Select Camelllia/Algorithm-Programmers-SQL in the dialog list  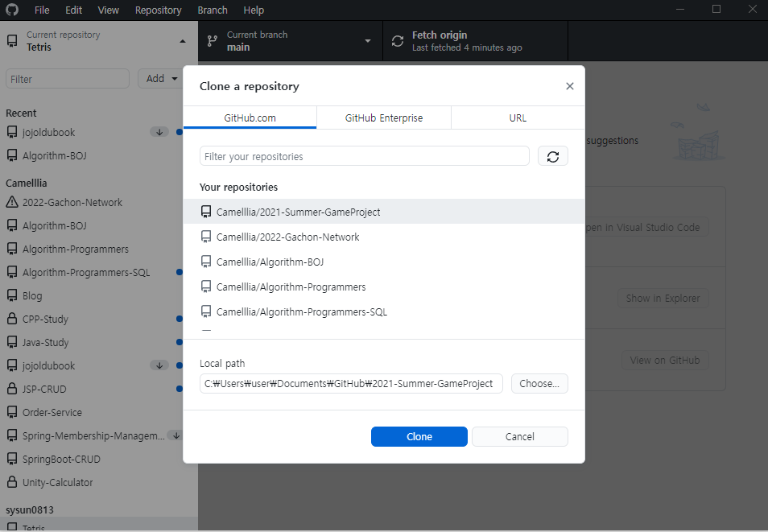pos(384,311)
